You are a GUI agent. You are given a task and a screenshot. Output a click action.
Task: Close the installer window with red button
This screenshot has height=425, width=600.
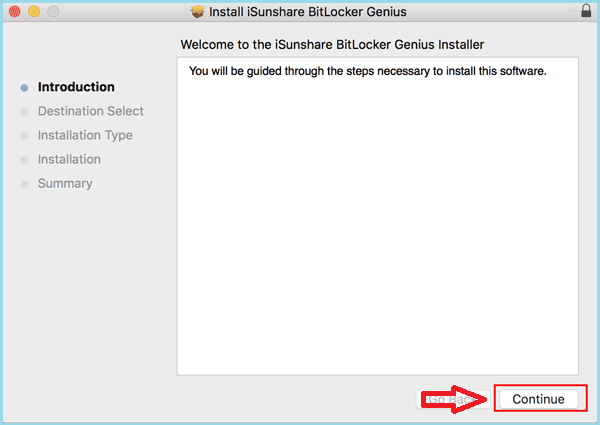(15, 11)
